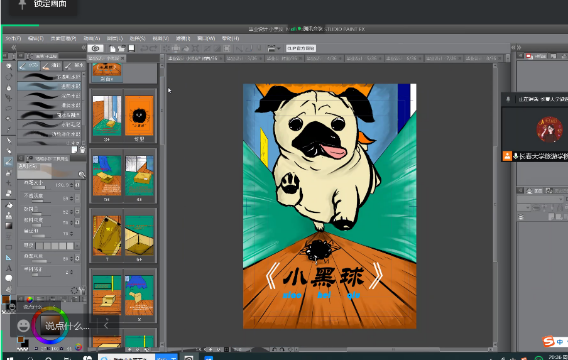
Task: Click the Sogou input method S icon
Action: [548, 341]
